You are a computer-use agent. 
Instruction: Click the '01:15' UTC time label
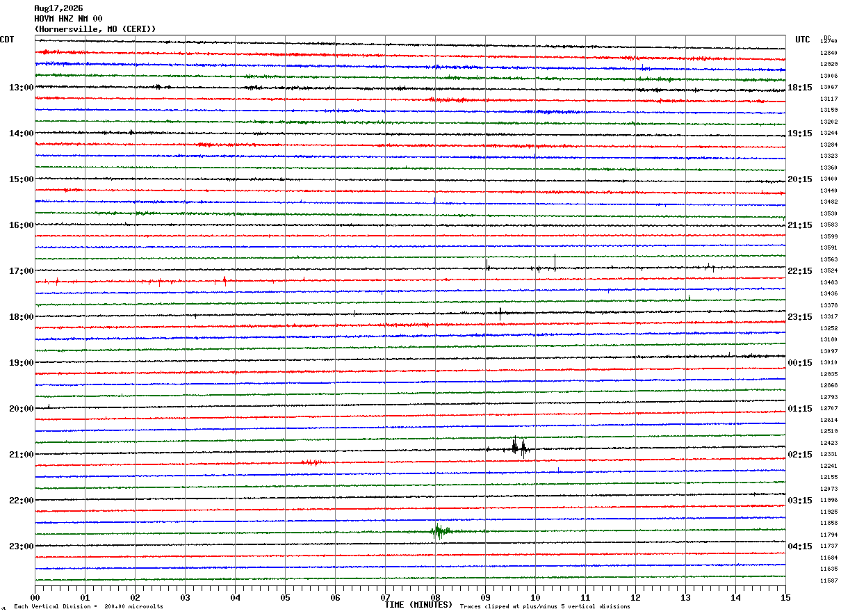800,409
